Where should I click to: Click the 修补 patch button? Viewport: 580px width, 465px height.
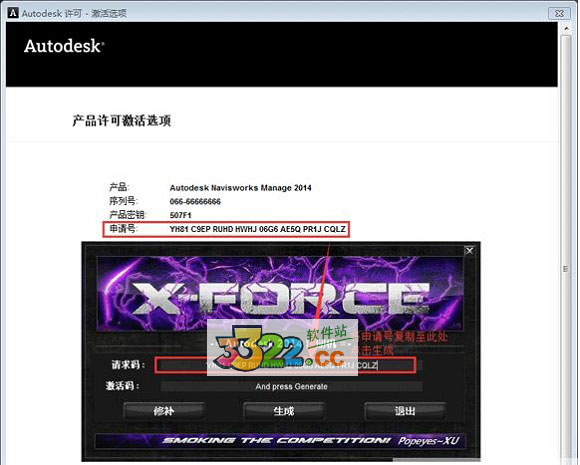click(164, 411)
